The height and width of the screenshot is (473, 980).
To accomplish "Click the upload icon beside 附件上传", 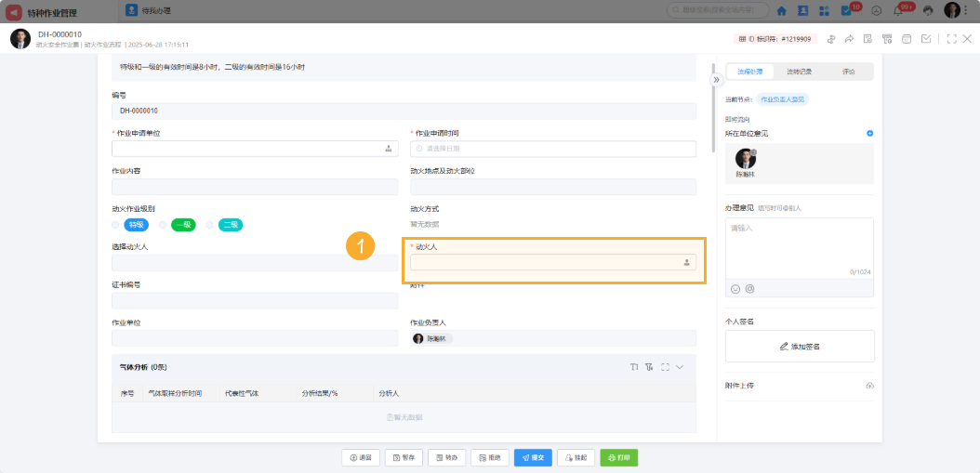I will 869,386.
